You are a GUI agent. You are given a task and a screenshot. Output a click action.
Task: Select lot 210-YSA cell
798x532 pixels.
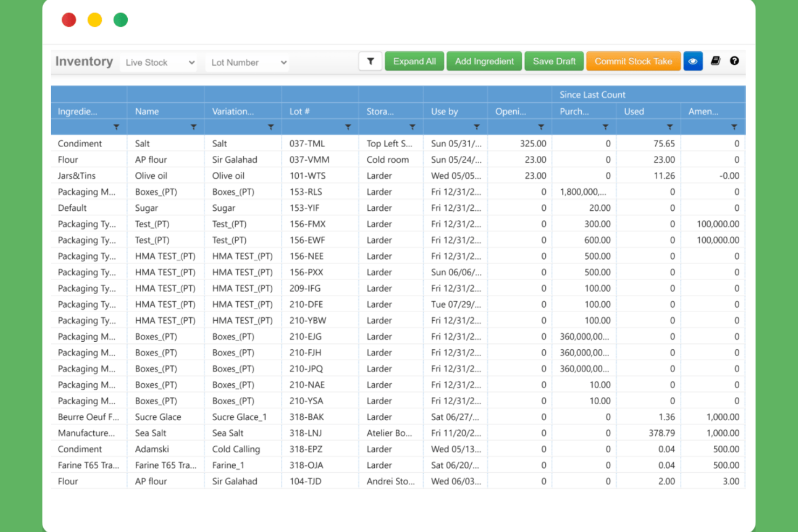[320, 401]
